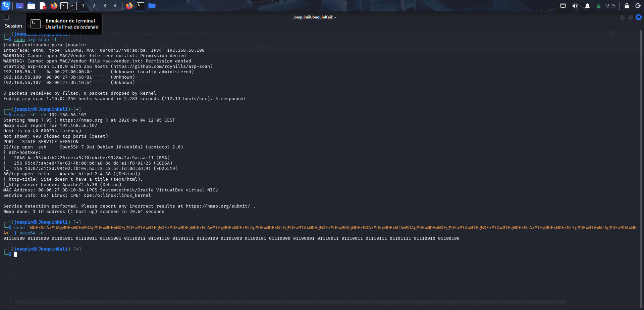Mute audio by clicking the speaker icon
The image size is (644, 310).
click(575, 5)
